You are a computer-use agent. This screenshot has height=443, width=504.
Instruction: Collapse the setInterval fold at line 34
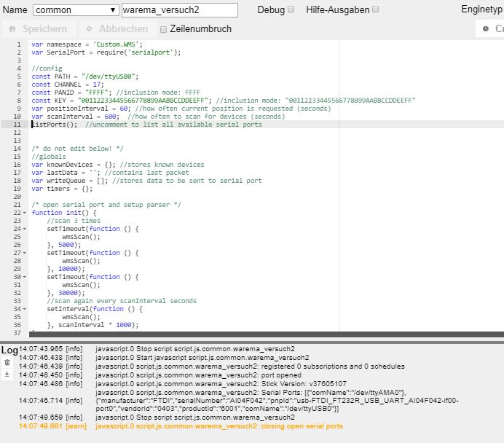pyautogui.click(x=25, y=309)
